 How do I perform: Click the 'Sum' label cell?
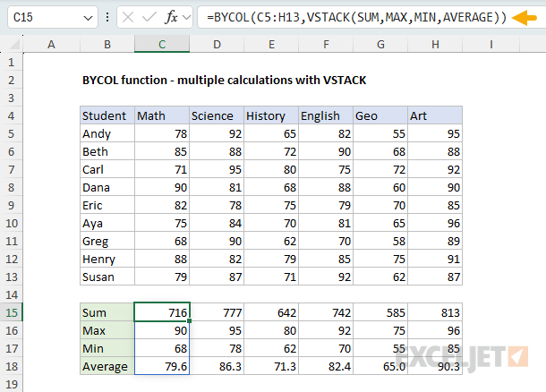point(107,312)
